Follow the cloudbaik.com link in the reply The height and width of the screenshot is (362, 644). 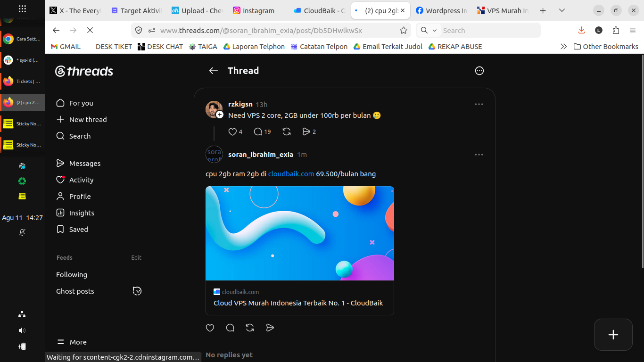(x=291, y=174)
